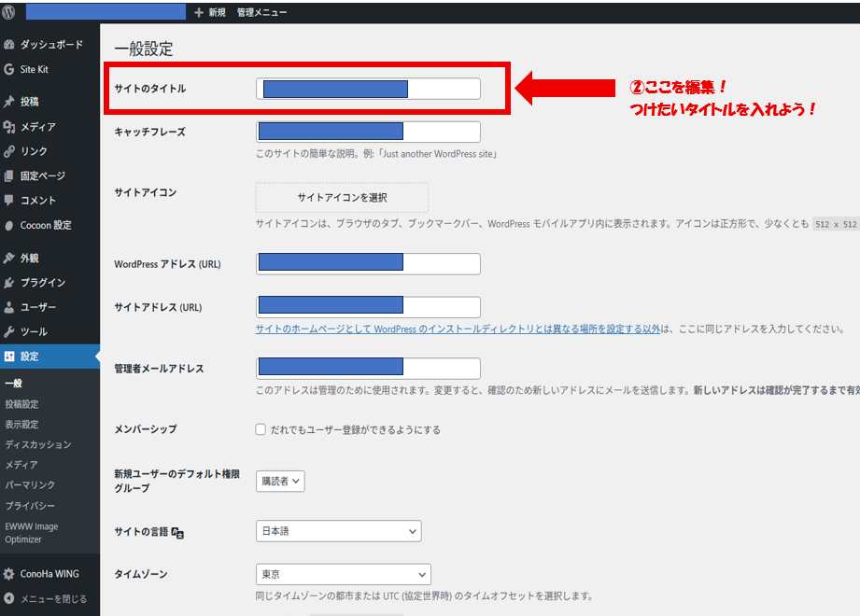Click New (新規) in the admin bar
The width and height of the screenshot is (860, 616).
point(210,12)
